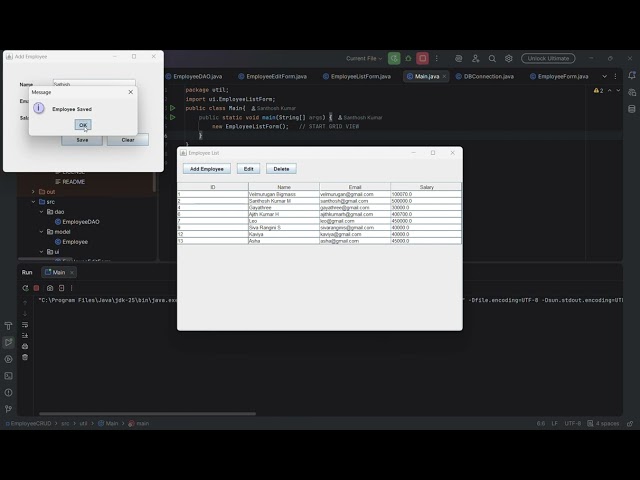Viewport: 640px width, 480px height.
Task: Click EmployeeCRUD in breadcrumb bar
Action: tap(31, 423)
